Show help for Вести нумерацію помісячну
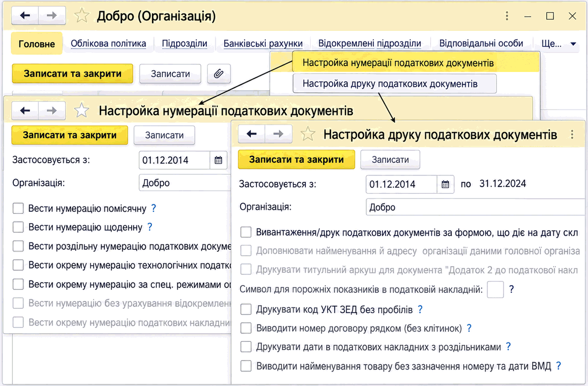Screen dimensions: 588x386 click(153, 208)
